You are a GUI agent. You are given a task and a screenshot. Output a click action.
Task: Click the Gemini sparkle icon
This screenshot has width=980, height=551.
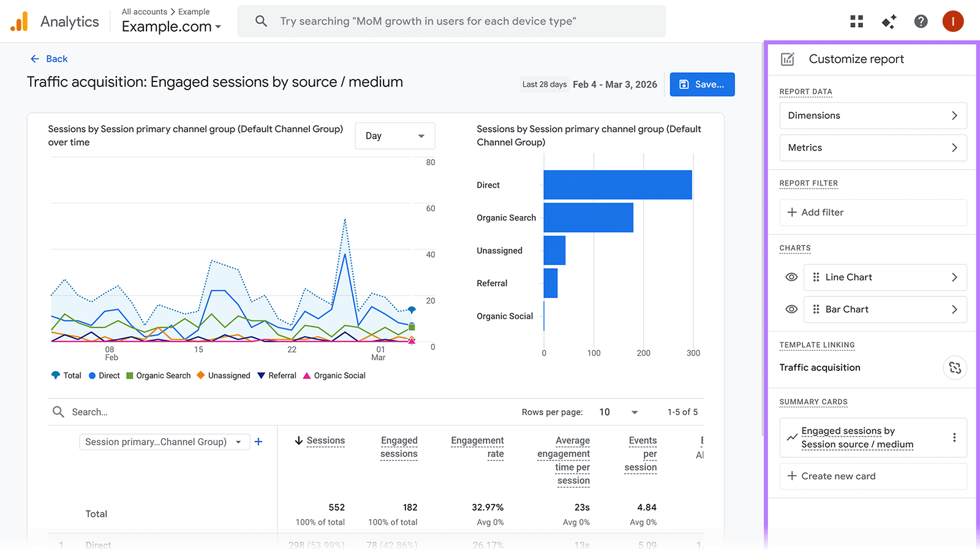(889, 21)
